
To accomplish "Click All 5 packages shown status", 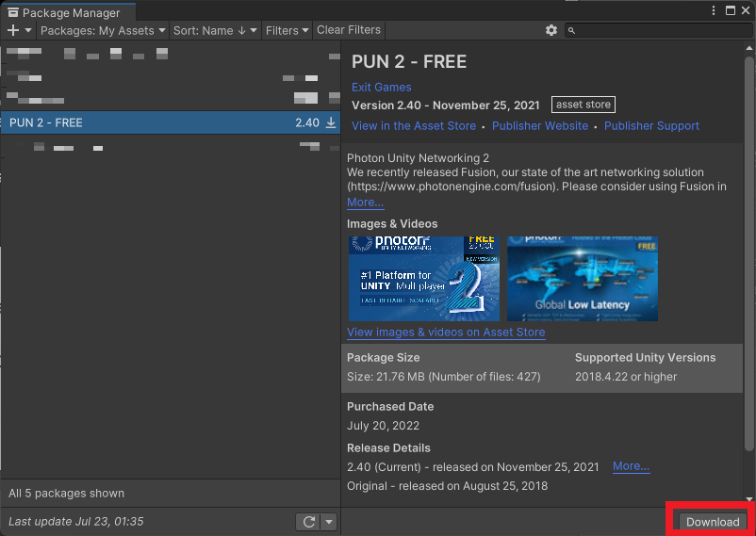I will (x=66, y=493).
